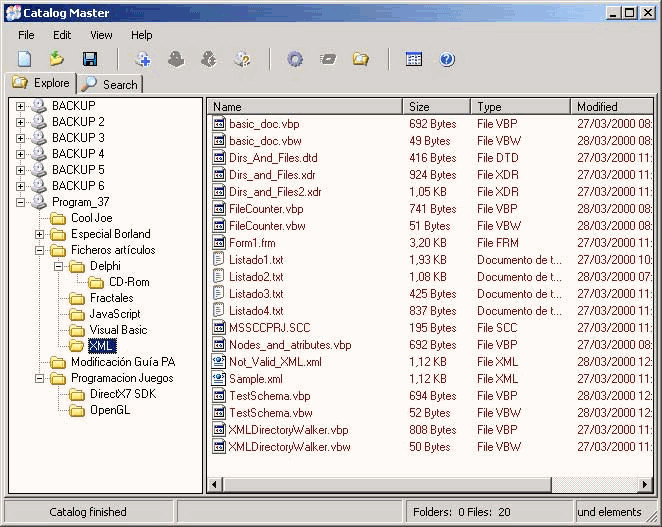Viewport: 662px width, 527px height.
Task: Click the file icon of Form1.frm
Action: tap(219, 242)
